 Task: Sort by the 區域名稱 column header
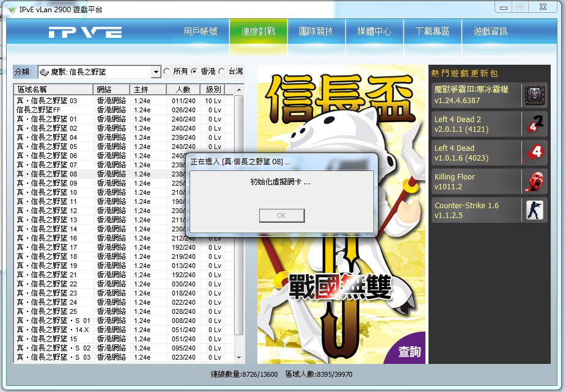pyautogui.click(x=53, y=89)
